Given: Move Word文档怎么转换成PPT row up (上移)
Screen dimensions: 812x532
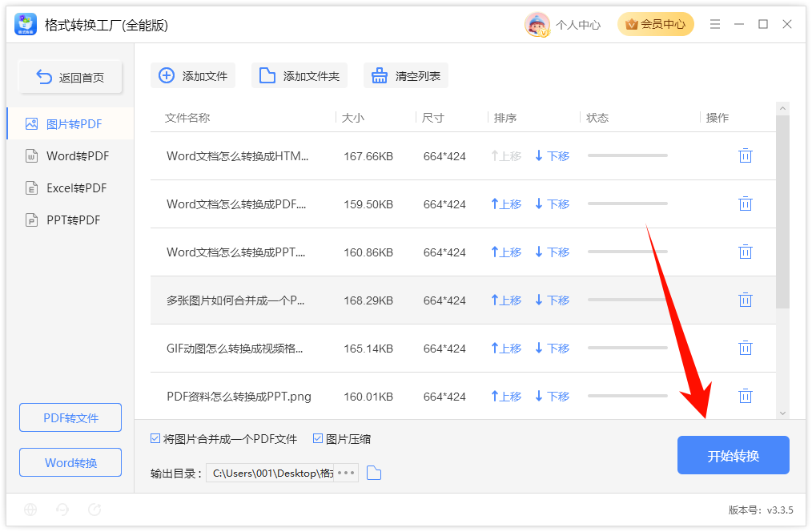Looking at the screenshot, I should pyautogui.click(x=506, y=252).
